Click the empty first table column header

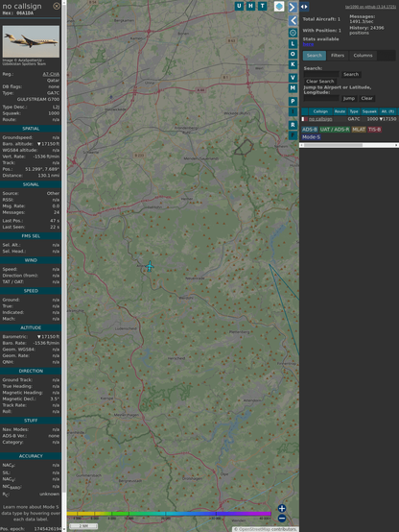coord(305,111)
